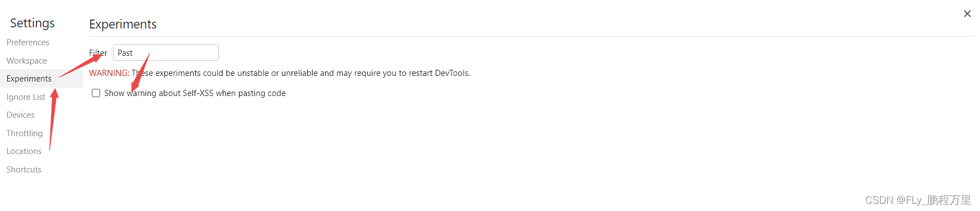Click the Experiments heading
This screenshot has height=211, width=980.
123,24
